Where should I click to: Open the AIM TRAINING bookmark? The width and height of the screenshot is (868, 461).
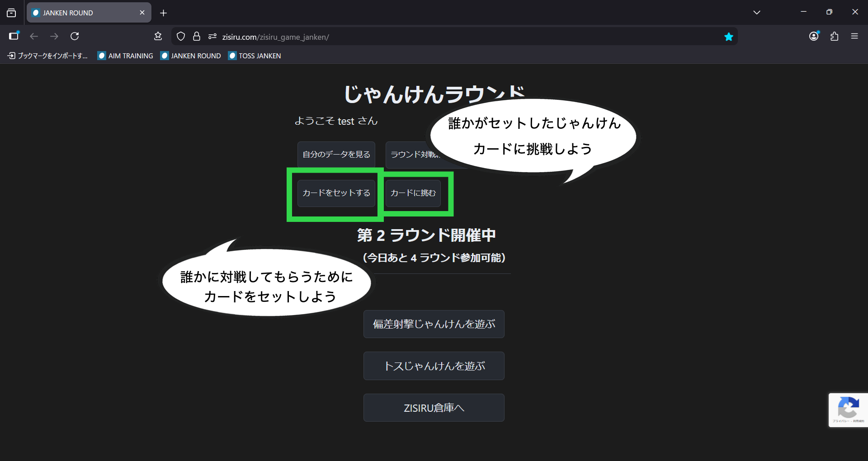click(x=126, y=56)
